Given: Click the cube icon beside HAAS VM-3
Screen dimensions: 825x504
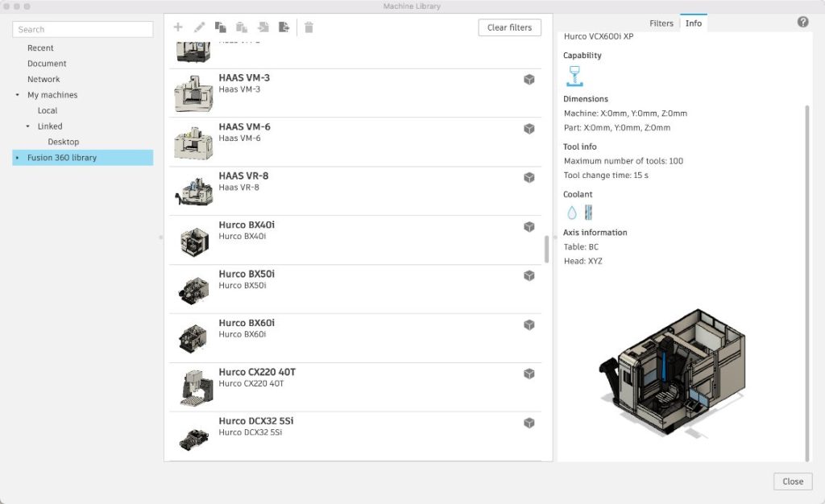Looking at the screenshot, I should pos(529,80).
